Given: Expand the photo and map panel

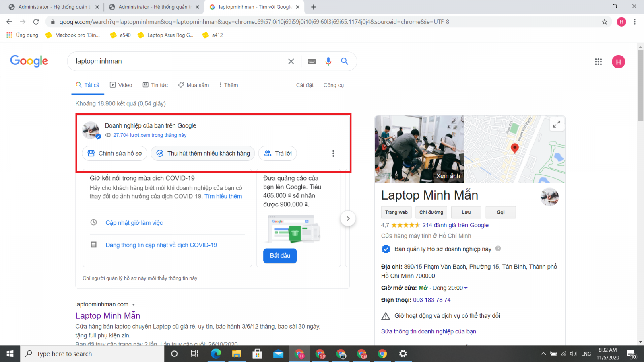Looking at the screenshot, I should pos(557,124).
